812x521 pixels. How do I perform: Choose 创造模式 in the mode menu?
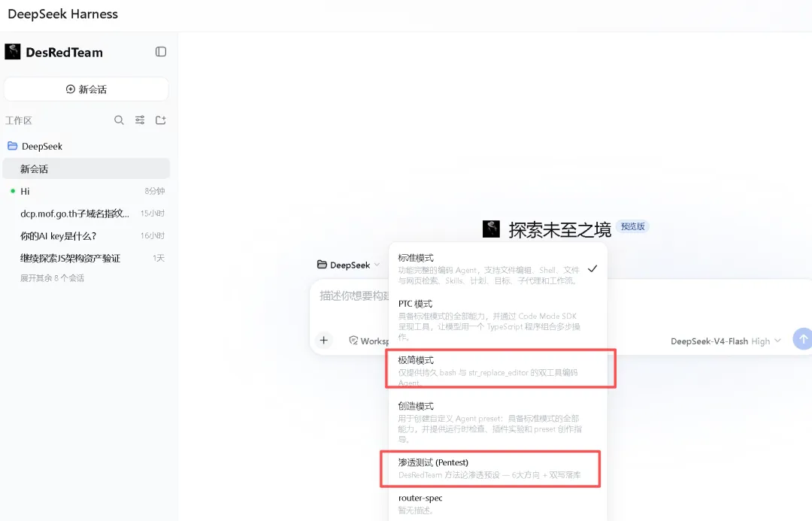point(498,422)
